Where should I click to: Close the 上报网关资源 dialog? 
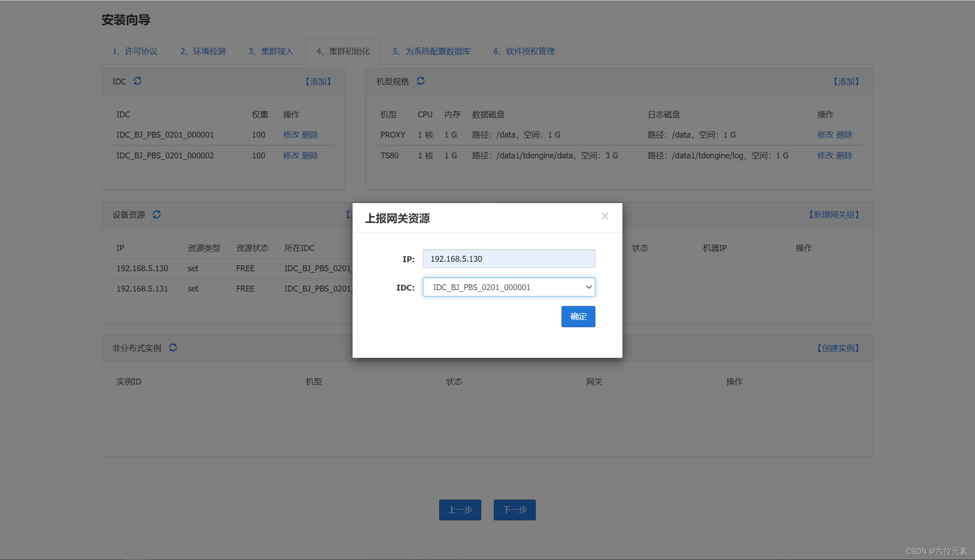pos(605,216)
